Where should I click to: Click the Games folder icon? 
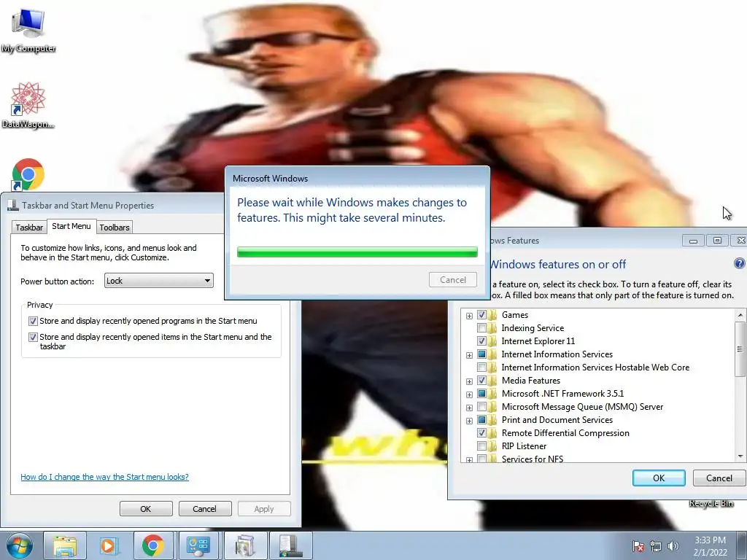(492, 315)
